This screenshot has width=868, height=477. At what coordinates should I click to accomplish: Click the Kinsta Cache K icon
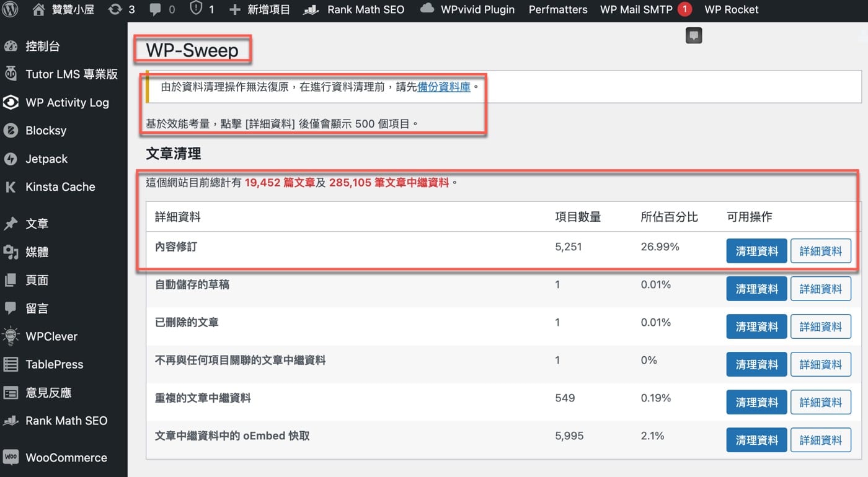click(11, 186)
